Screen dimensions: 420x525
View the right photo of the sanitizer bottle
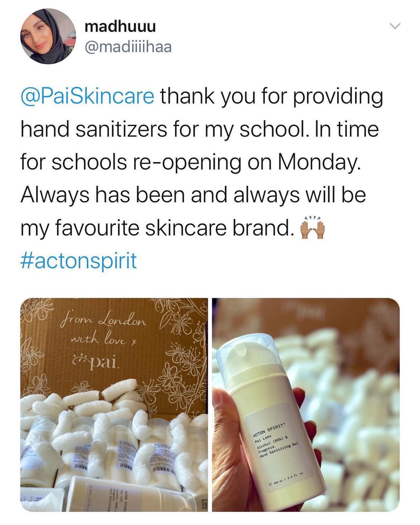[306, 405]
